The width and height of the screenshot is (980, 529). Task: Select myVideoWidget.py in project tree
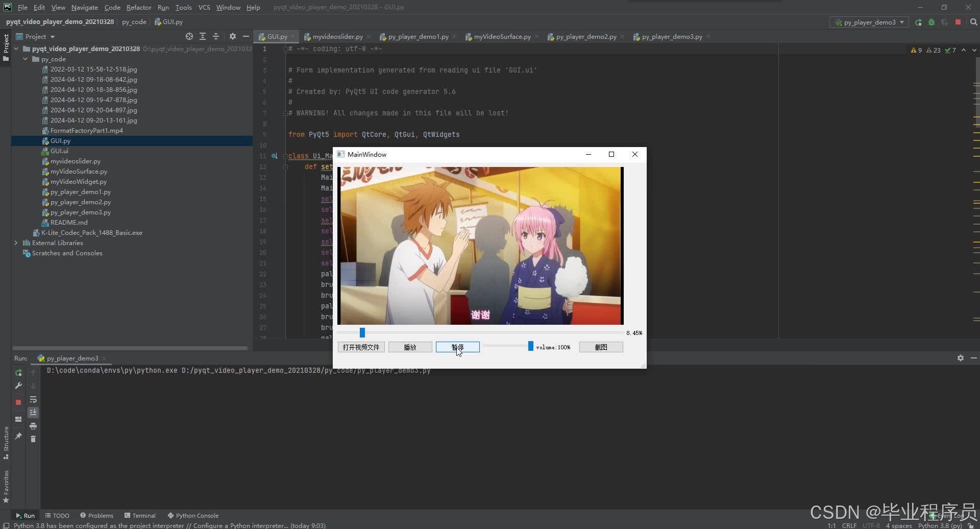[79, 181]
